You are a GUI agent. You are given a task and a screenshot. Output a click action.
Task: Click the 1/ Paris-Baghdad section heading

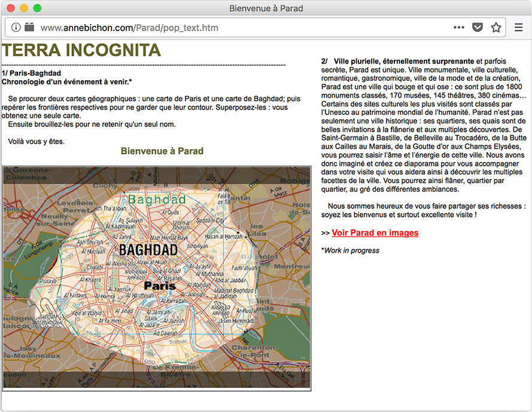[31, 73]
